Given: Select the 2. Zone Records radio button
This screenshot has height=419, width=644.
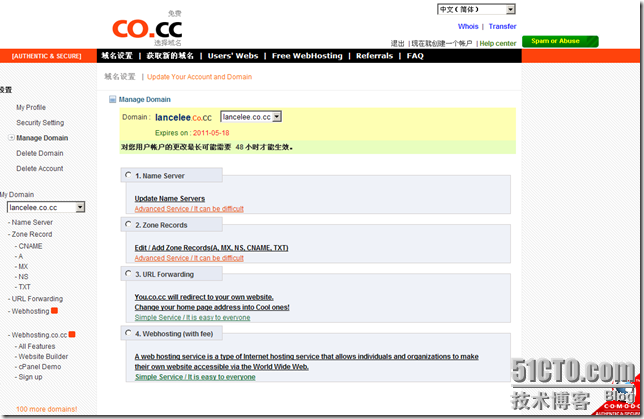Looking at the screenshot, I should (128, 224).
